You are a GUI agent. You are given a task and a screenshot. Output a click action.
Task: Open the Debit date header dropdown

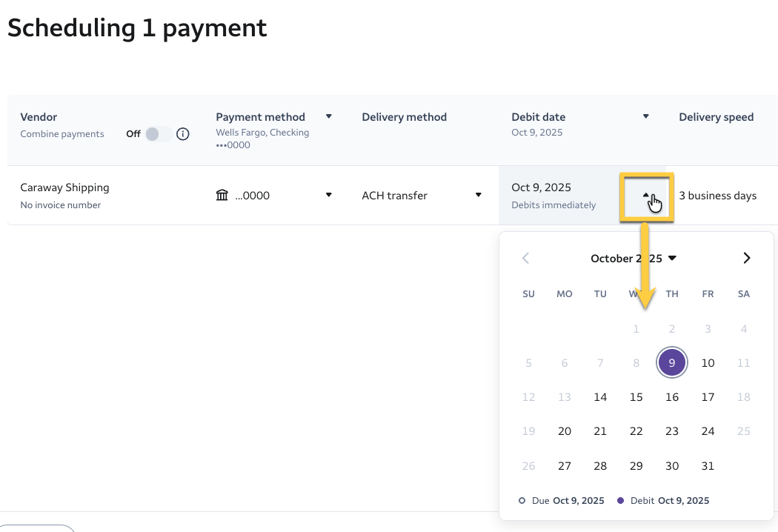pyautogui.click(x=645, y=116)
